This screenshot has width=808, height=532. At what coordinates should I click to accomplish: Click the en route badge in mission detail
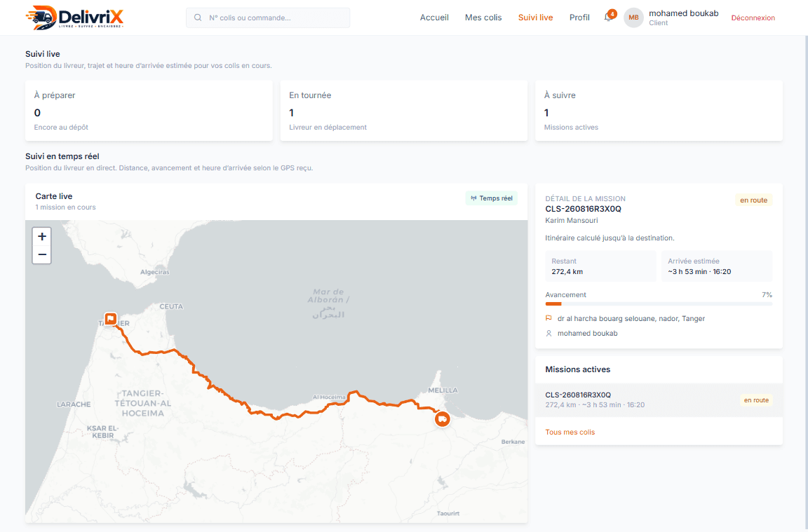pyautogui.click(x=753, y=200)
